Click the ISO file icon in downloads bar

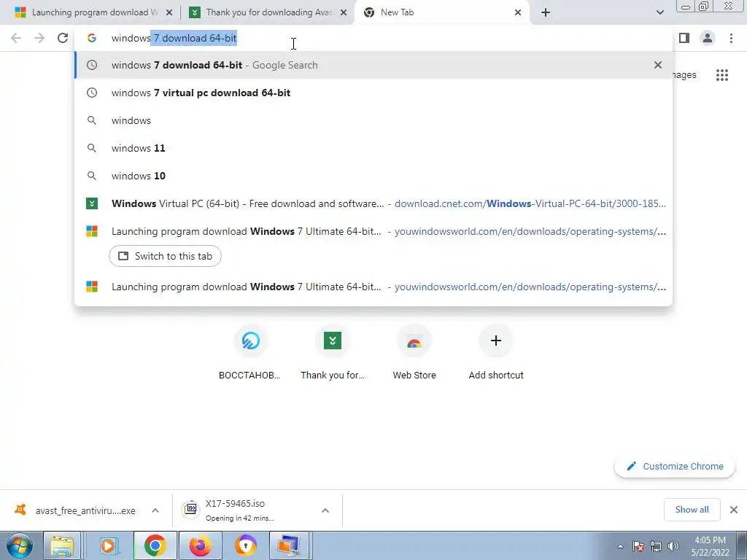pos(190,510)
